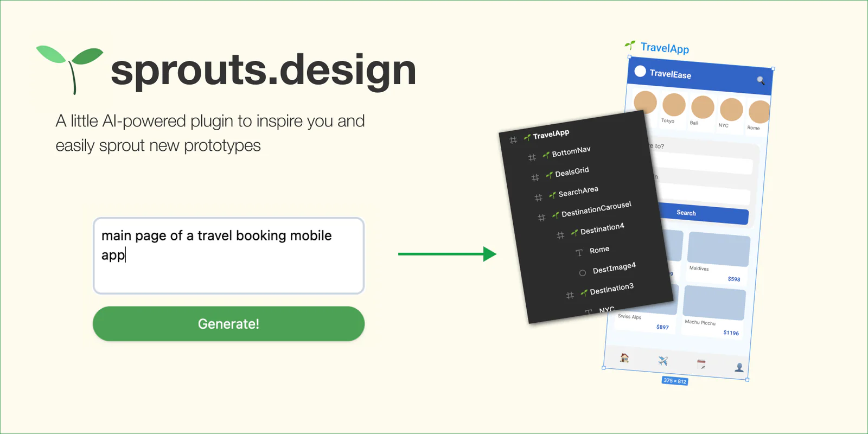Click the prompt text input box

(228, 256)
